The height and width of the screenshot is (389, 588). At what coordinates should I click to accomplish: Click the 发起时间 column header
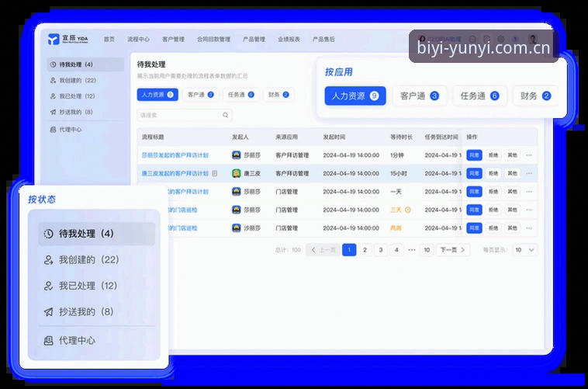point(334,137)
